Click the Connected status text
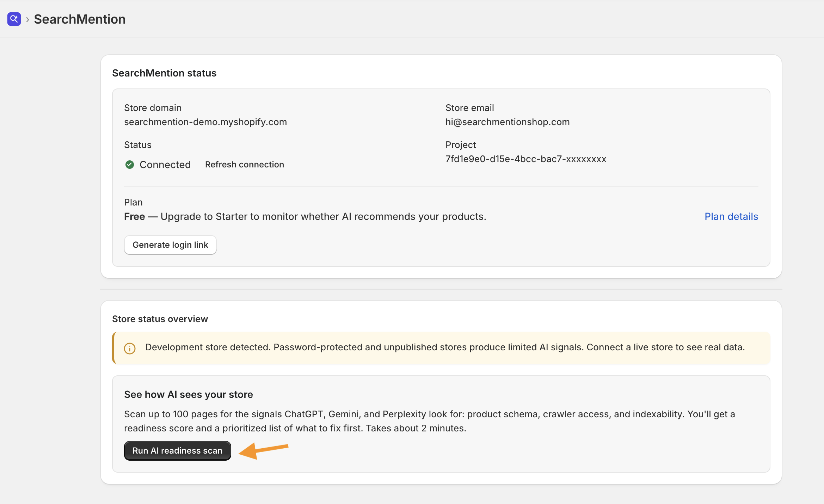 (165, 165)
